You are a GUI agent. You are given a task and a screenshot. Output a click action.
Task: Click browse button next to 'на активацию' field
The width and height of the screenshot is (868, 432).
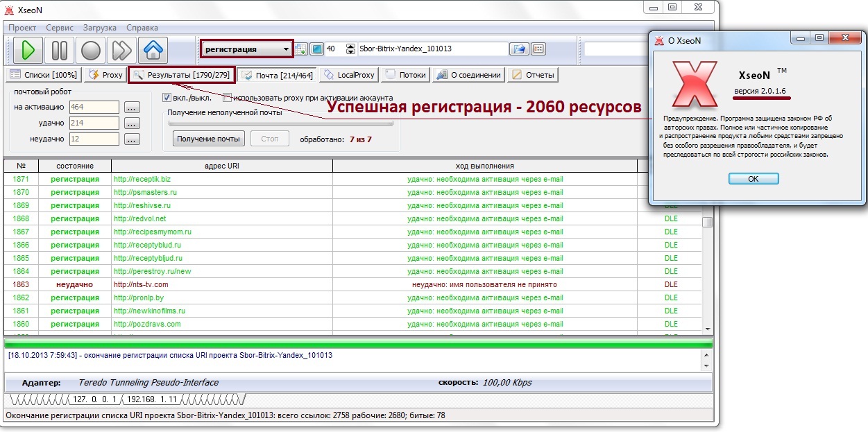[x=132, y=107]
